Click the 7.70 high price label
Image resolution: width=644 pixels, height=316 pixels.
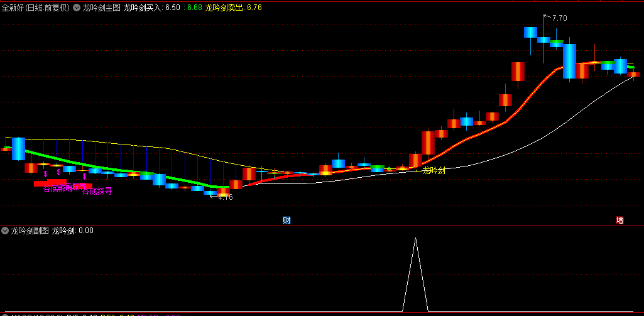click(559, 18)
